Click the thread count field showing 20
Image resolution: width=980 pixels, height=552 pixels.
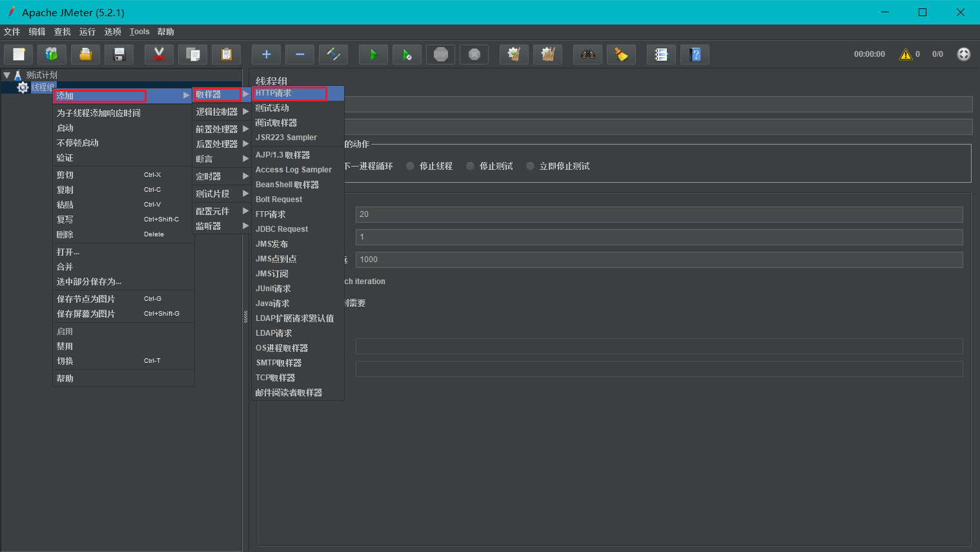coord(659,214)
